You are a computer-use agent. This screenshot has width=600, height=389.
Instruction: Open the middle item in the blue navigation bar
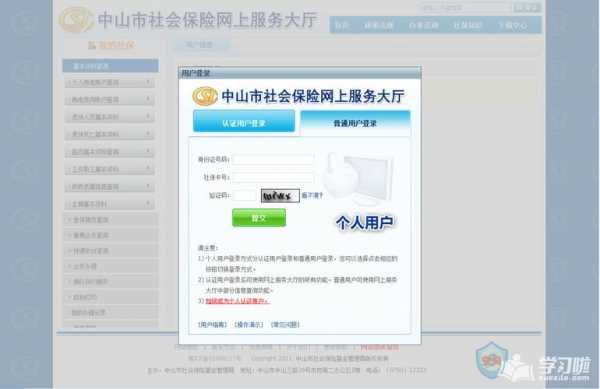coord(423,25)
